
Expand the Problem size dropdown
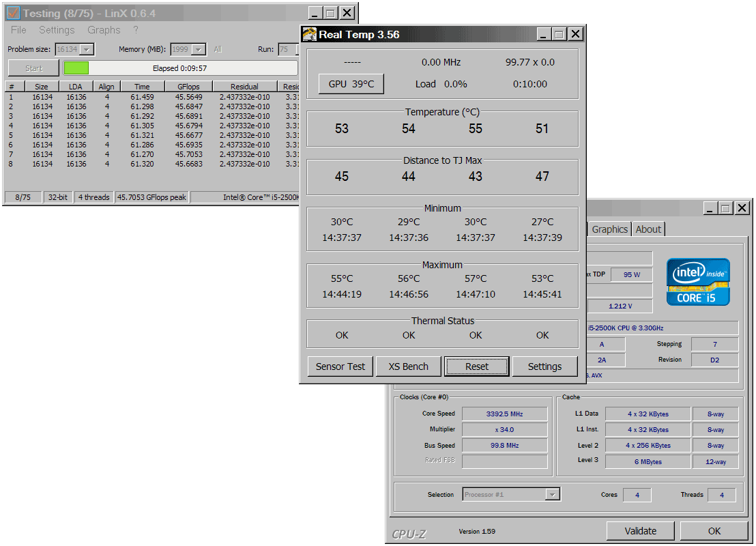tap(86, 50)
